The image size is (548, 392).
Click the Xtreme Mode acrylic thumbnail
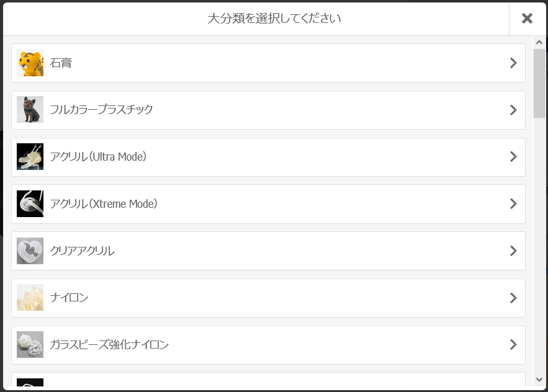[30, 203]
